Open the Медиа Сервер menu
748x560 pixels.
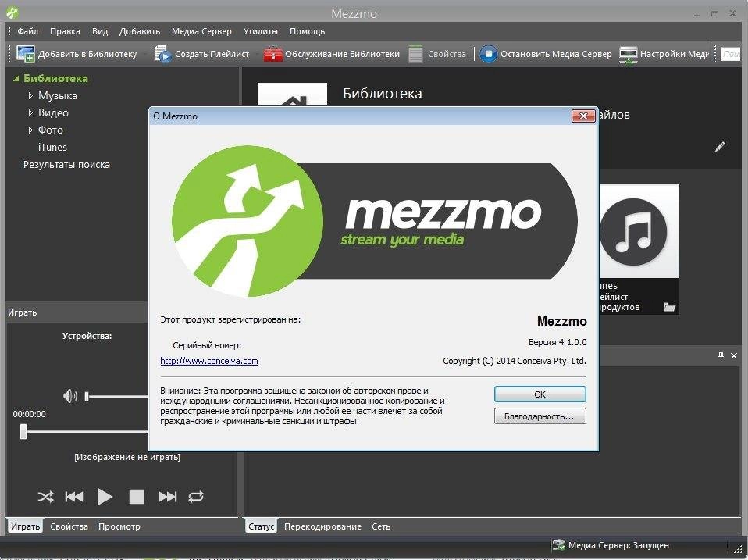pos(201,31)
